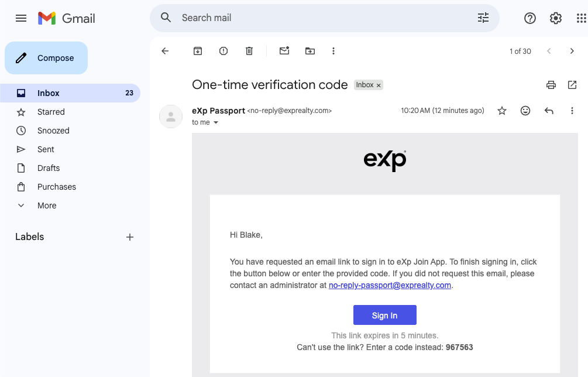Show search options in the search bar
Image resolution: width=588 pixels, height=377 pixels.
point(483,18)
